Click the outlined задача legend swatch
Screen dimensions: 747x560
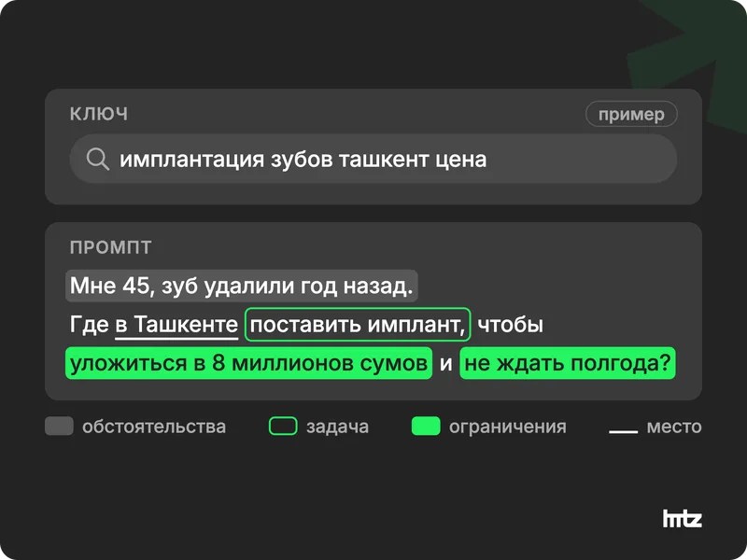[x=283, y=427]
